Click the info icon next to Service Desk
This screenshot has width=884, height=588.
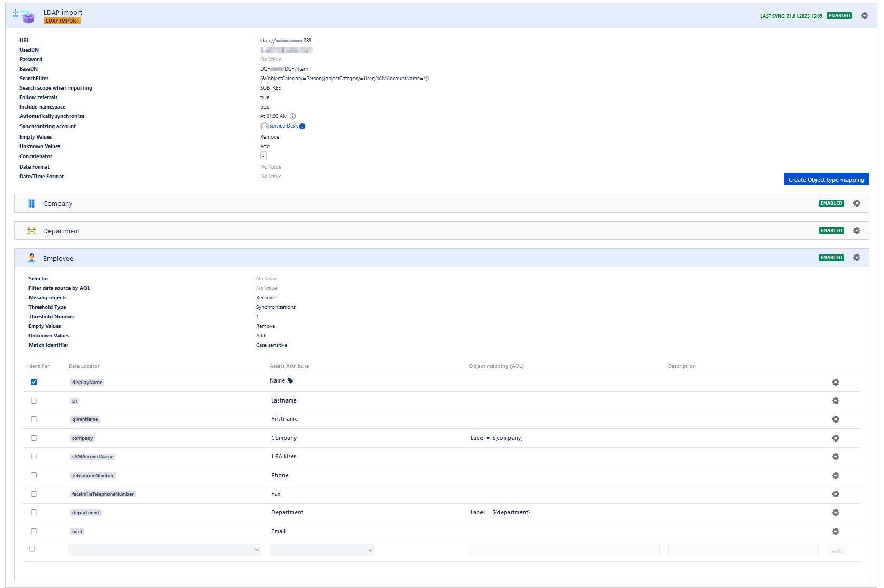(302, 126)
